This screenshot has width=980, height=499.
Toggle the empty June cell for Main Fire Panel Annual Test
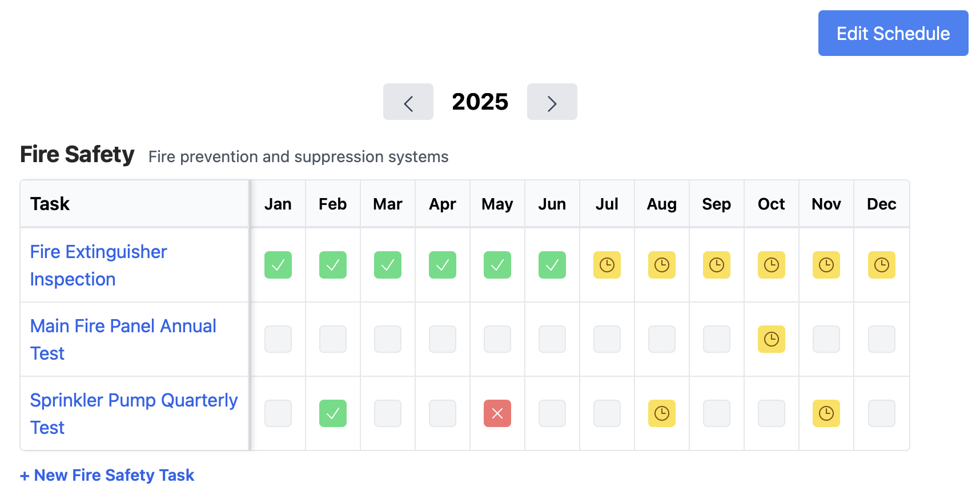(552, 339)
